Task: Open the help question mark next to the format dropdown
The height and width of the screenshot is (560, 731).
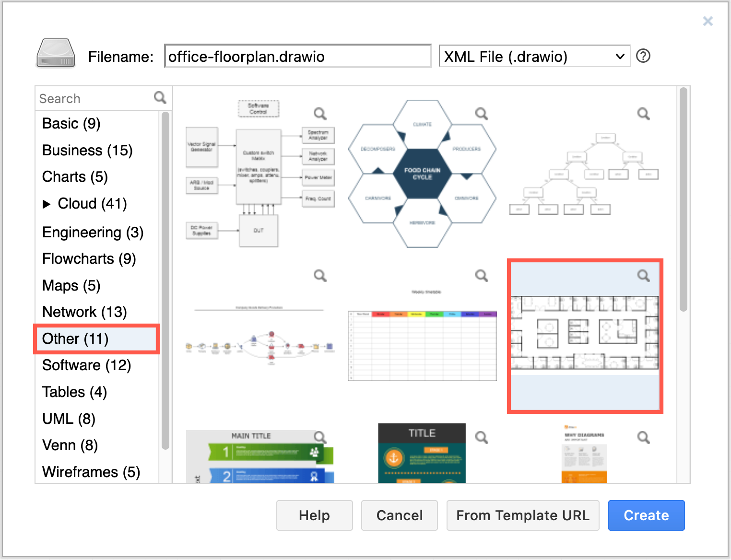Action: (643, 56)
